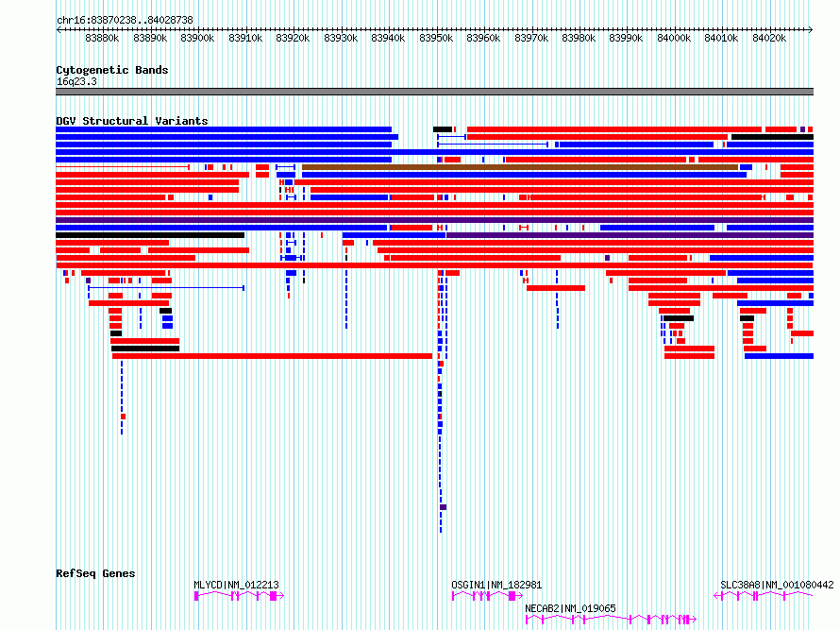The width and height of the screenshot is (840, 630).
Task: Open the SLC38A8|NM_001080442 gene label
Action: [x=777, y=585]
